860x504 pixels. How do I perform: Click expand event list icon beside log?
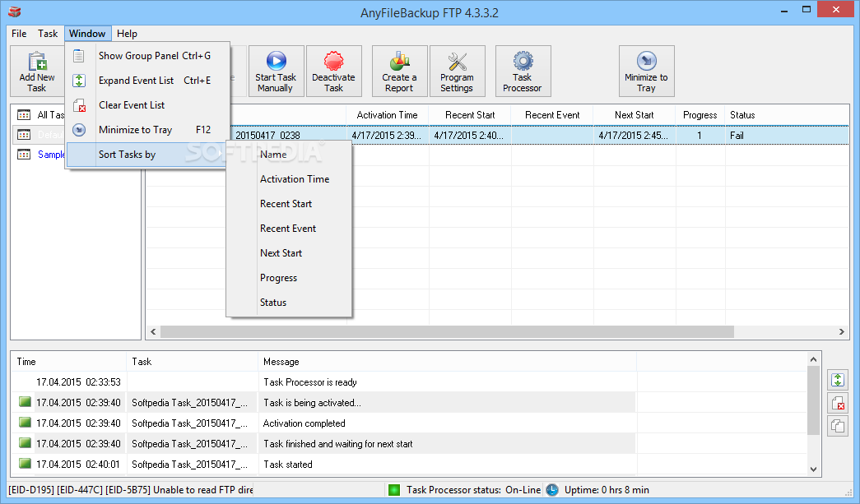(x=838, y=380)
